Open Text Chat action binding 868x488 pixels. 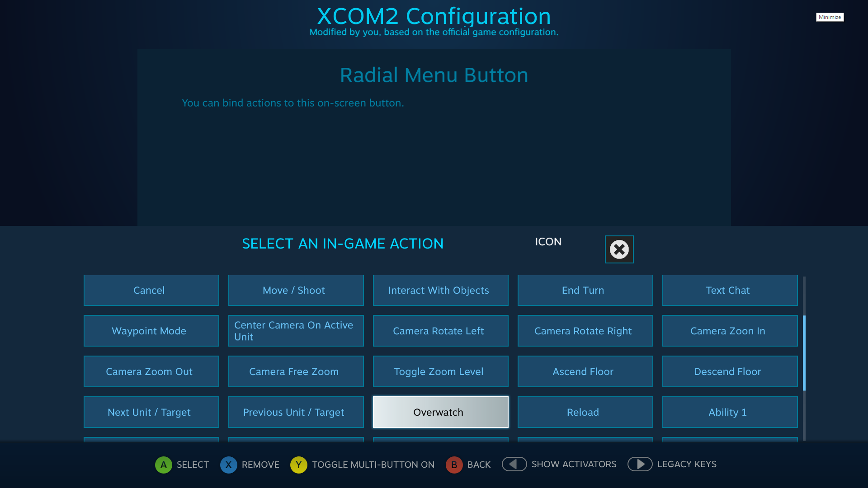727,290
